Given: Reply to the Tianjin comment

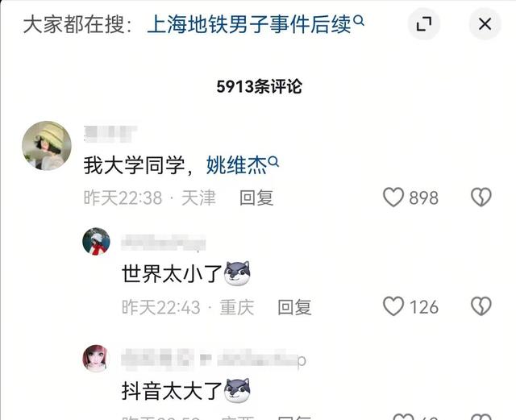Looking at the screenshot, I should (256, 198).
